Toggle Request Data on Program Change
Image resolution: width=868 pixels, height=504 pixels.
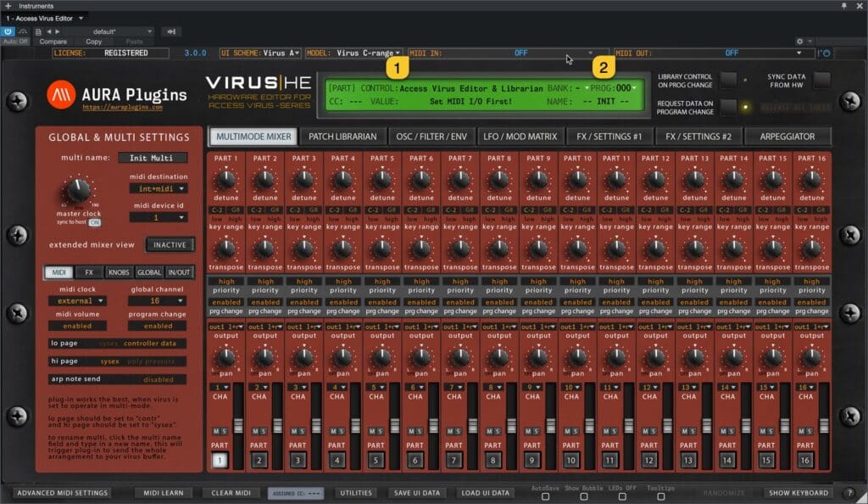tap(728, 107)
